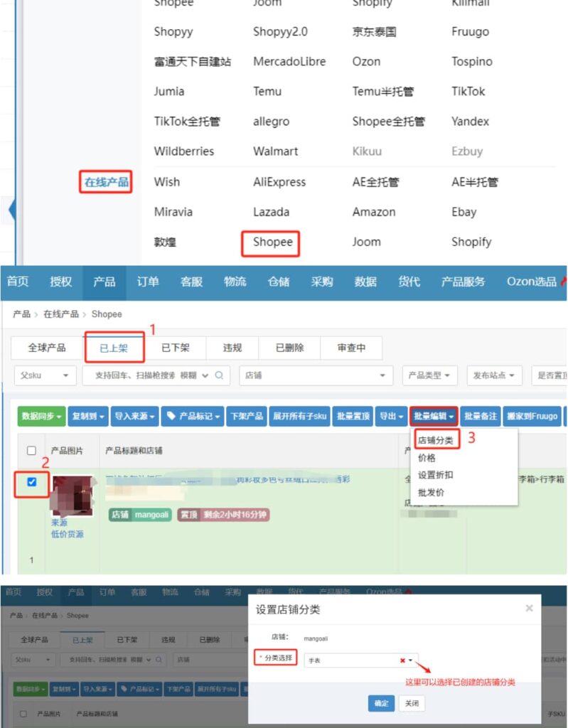Viewport: 568px width, 728px height.
Task: Choose 批发价 from 批量编辑 menu
Action: 431,493
